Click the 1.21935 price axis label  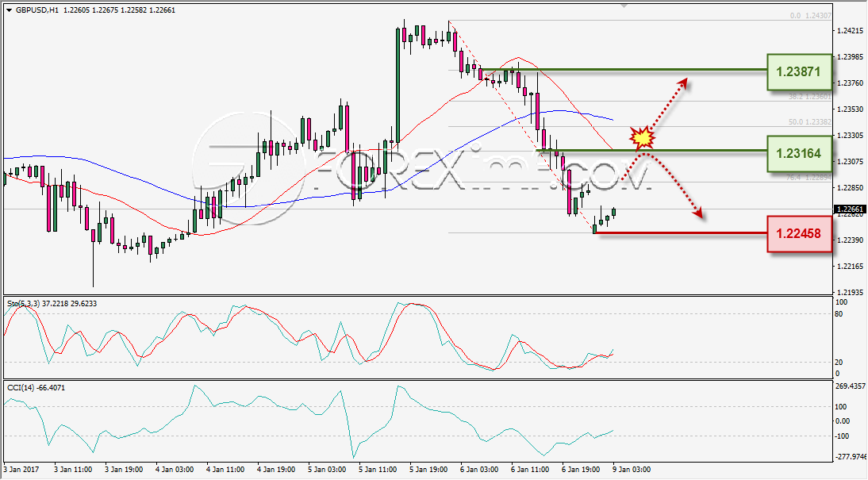click(x=851, y=292)
